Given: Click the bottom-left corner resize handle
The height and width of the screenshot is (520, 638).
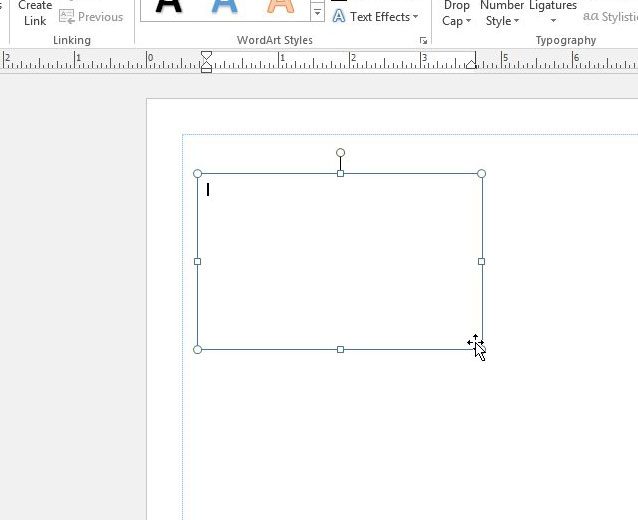Looking at the screenshot, I should coord(197,350).
